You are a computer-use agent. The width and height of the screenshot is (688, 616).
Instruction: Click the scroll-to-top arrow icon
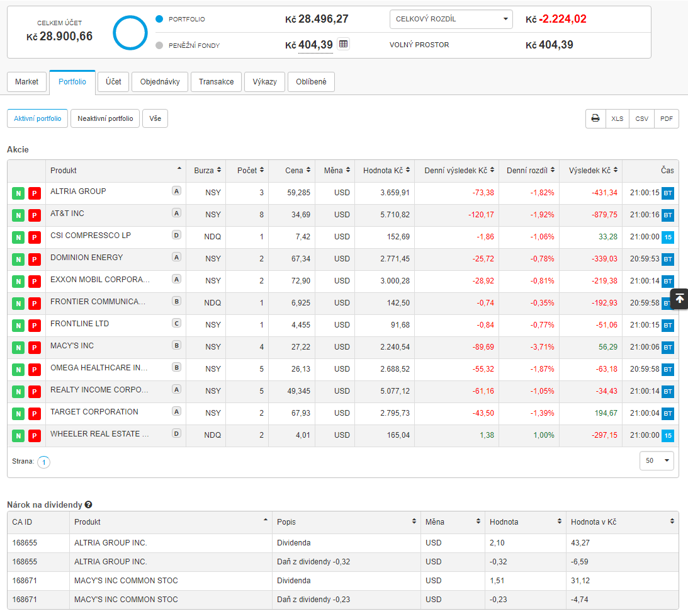tap(679, 299)
